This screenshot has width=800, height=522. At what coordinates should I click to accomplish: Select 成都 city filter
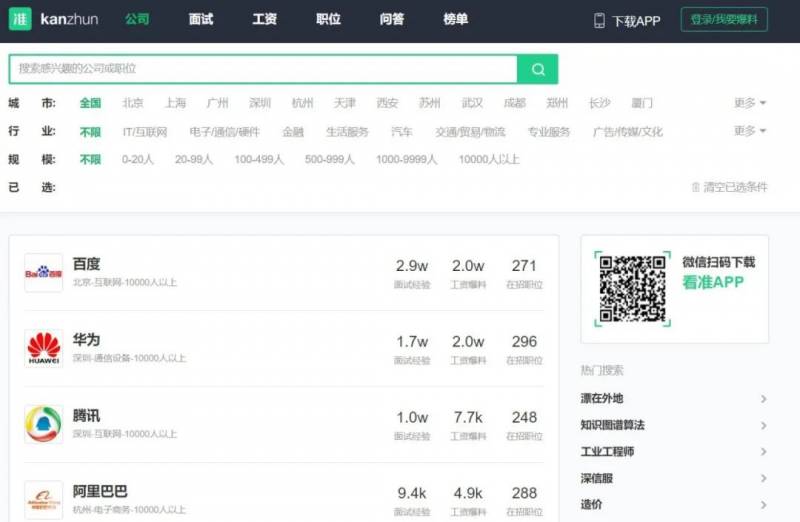[515, 103]
